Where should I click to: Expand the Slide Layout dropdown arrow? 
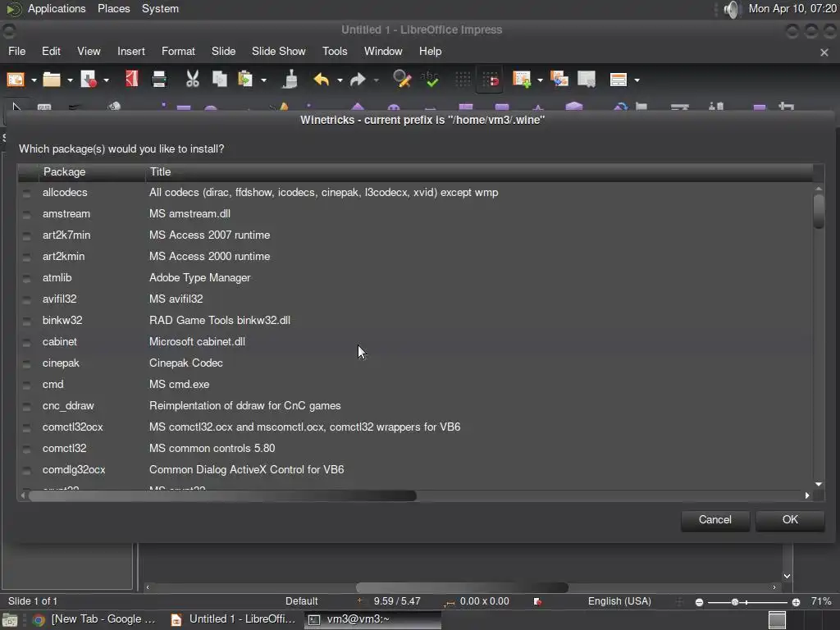click(x=637, y=80)
